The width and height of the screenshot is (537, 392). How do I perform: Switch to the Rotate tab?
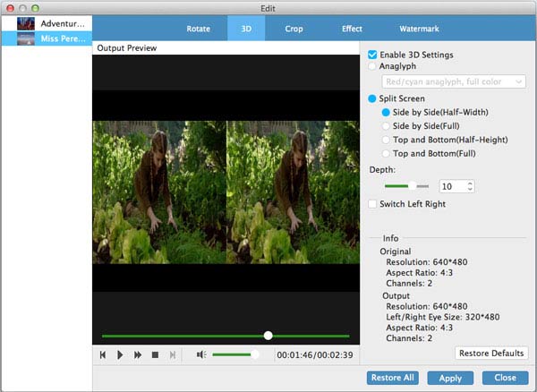click(x=199, y=29)
